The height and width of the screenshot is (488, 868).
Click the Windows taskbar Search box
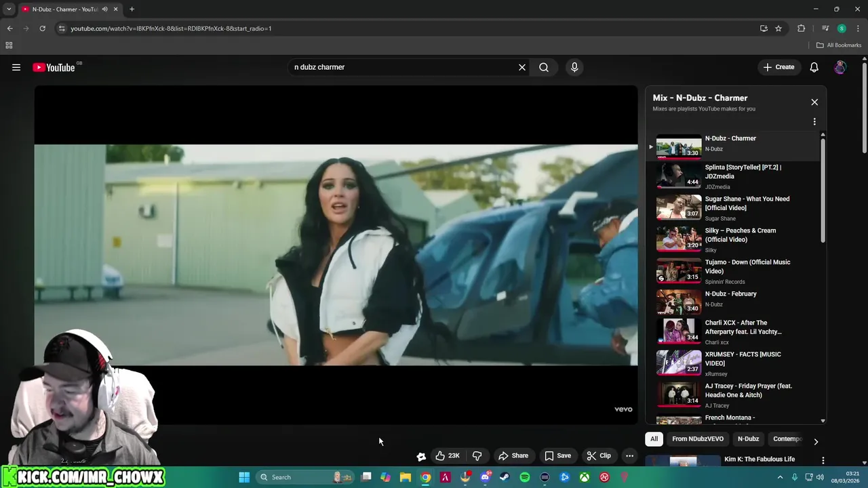click(x=305, y=477)
